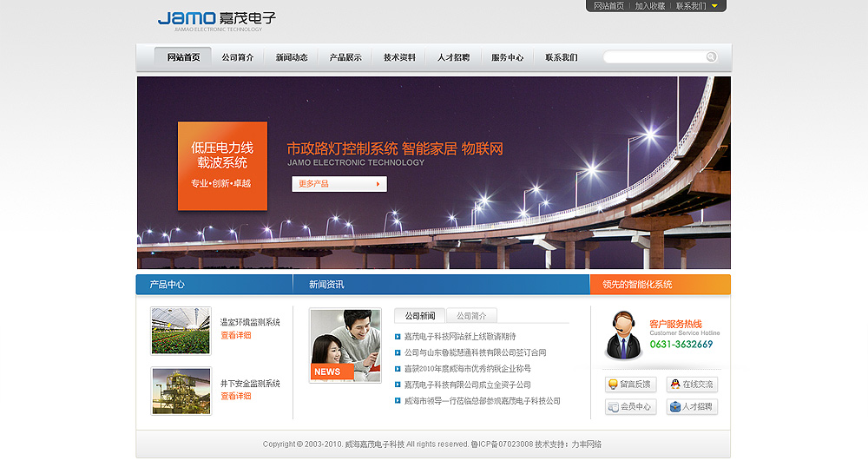Open 温室环境监测系统 product title

coord(250,322)
